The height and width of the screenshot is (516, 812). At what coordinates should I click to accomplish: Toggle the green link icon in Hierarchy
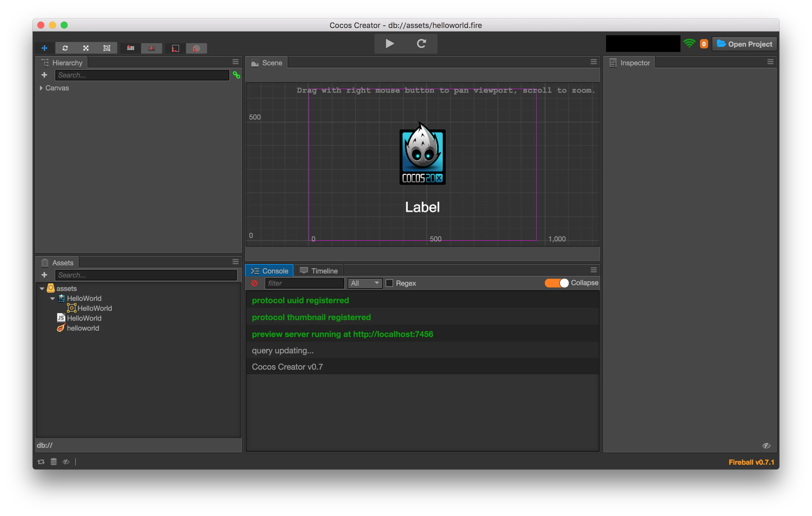236,75
